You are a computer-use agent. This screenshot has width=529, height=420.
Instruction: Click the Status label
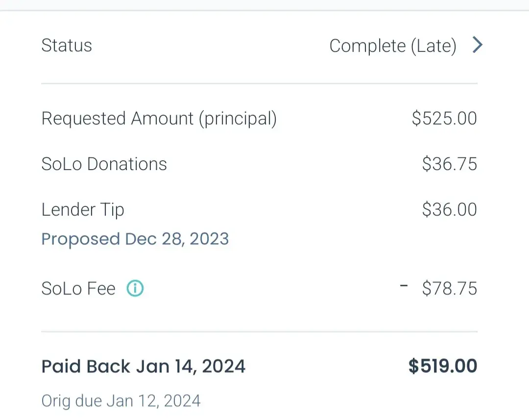point(67,46)
